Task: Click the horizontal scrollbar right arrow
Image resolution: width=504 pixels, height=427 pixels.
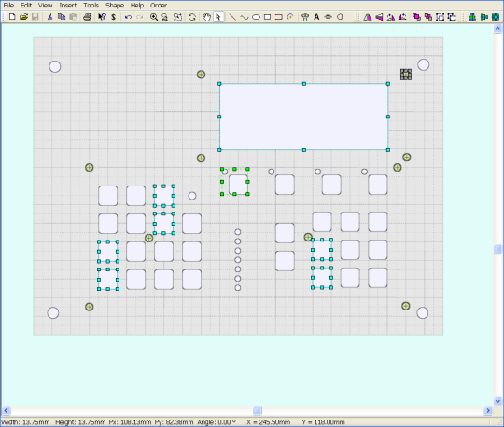Action: pos(488,410)
